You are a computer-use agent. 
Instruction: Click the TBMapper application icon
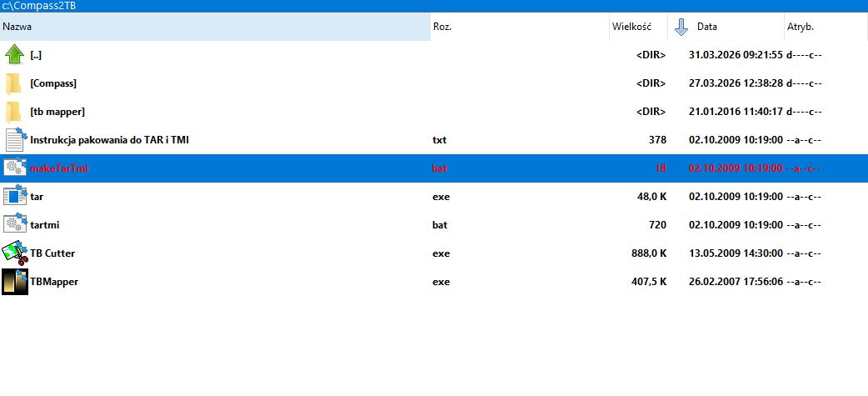click(x=14, y=282)
